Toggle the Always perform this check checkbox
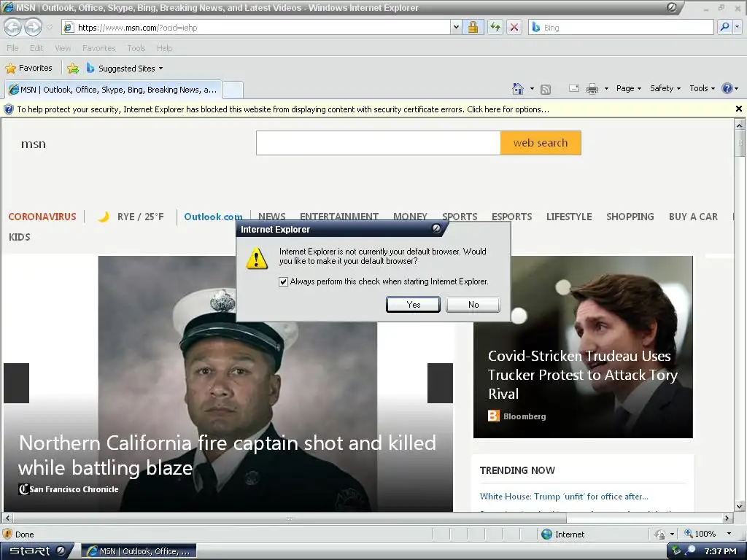The image size is (747, 560). tap(284, 282)
